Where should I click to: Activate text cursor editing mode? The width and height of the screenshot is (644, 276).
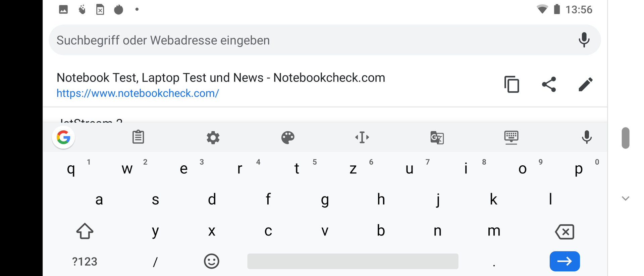(362, 137)
